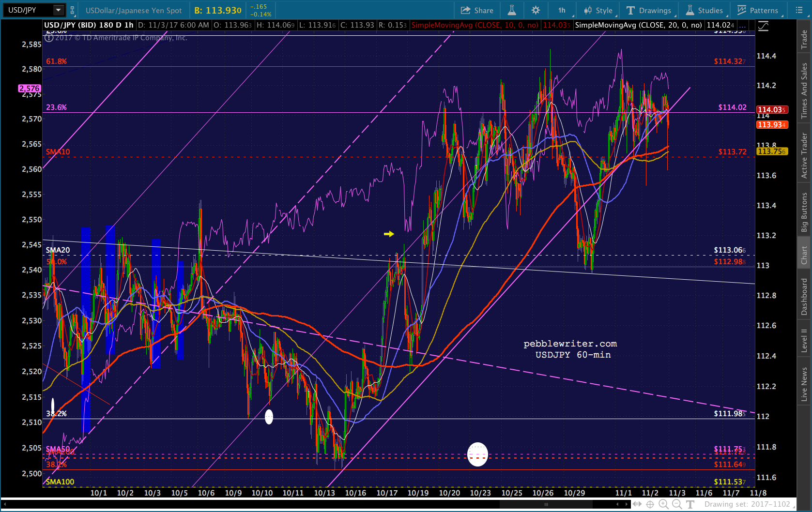Click the copyright info icon on chart
This screenshot has width=812, height=512.
(49, 38)
